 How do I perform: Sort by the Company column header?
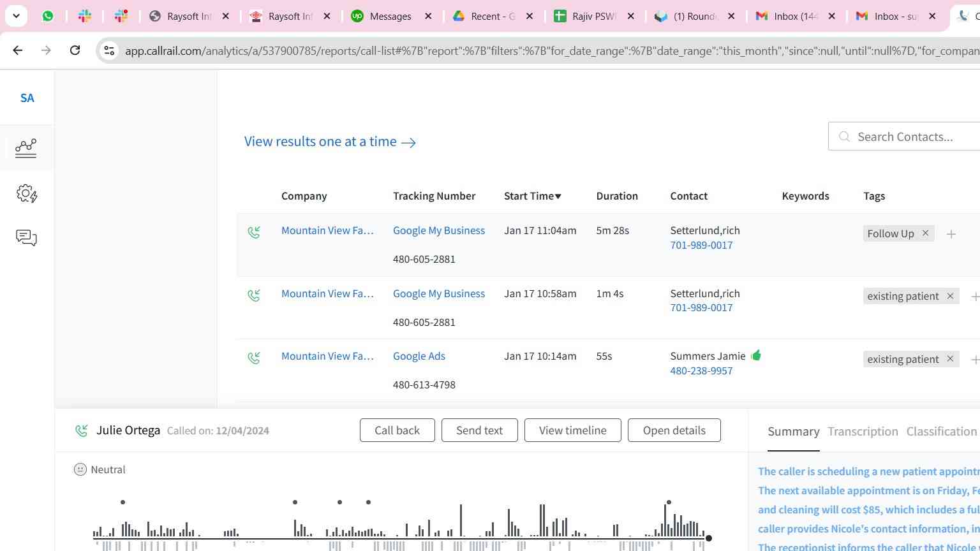(304, 196)
